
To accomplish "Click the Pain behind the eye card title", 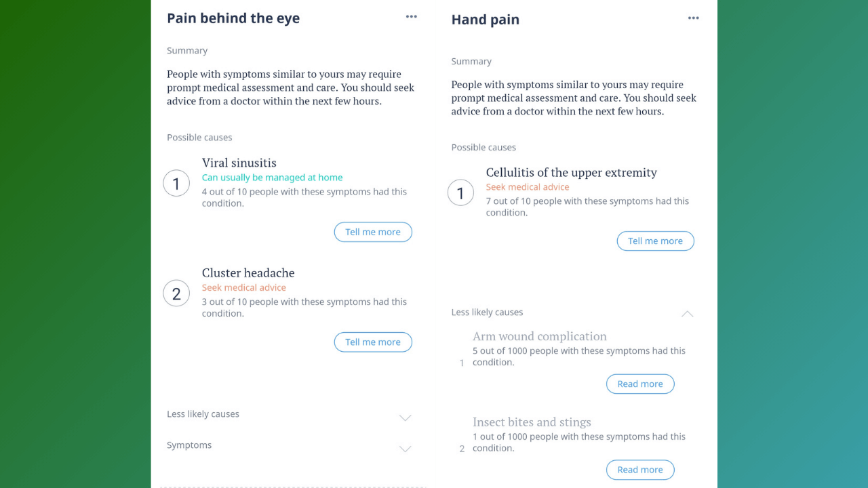I will [x=233, y=18].
